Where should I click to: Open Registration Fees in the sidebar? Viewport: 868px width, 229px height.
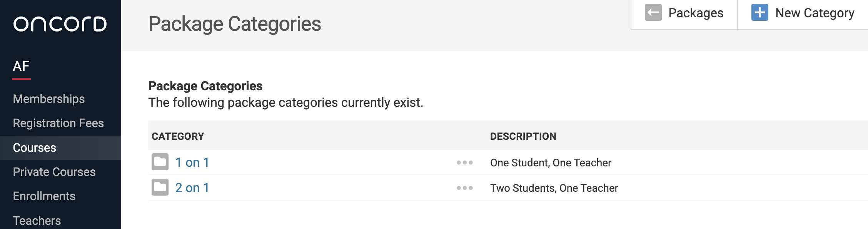(58, 123)
